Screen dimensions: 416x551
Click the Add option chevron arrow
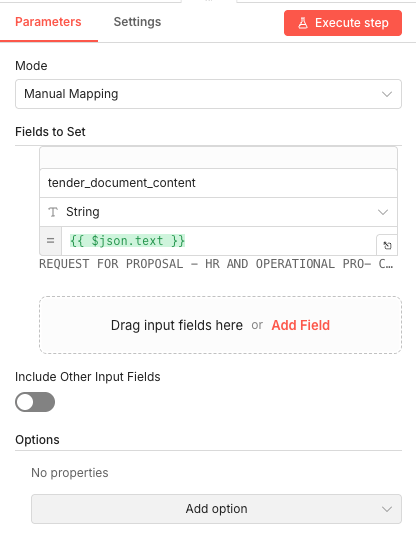pos(387,509)
